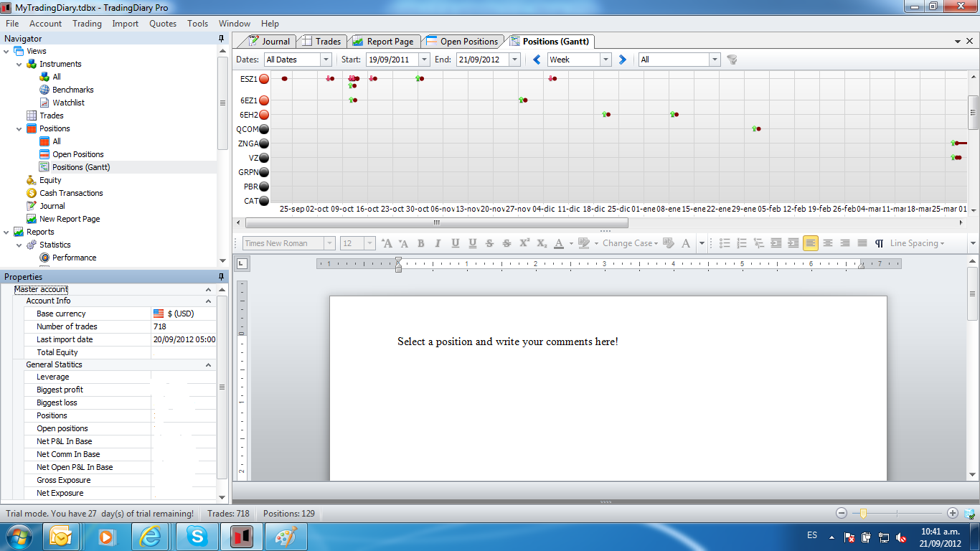Apply subscript formatting

542,243
